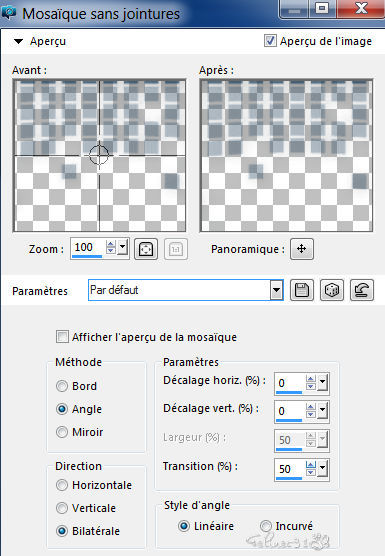Minimize the Mosaïque sans jointures window
This screenshot has height=556, width=385.
coord(294,9)
